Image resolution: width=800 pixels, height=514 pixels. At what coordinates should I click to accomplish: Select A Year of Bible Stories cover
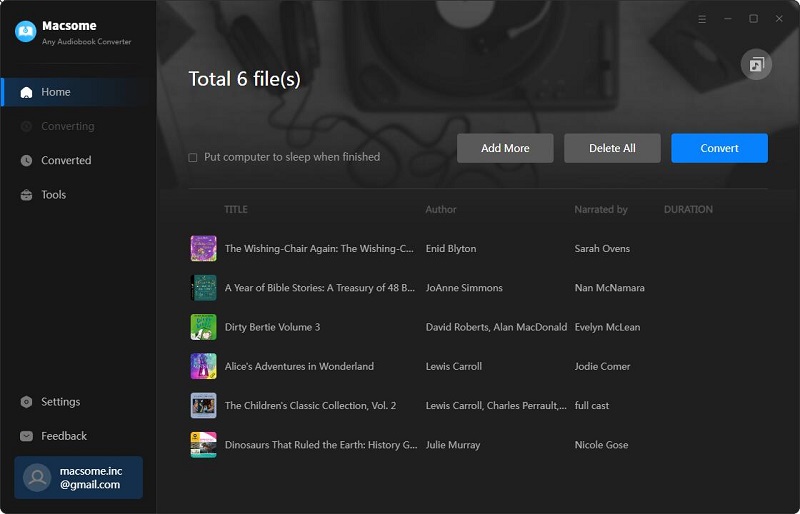tap(204, 288)
